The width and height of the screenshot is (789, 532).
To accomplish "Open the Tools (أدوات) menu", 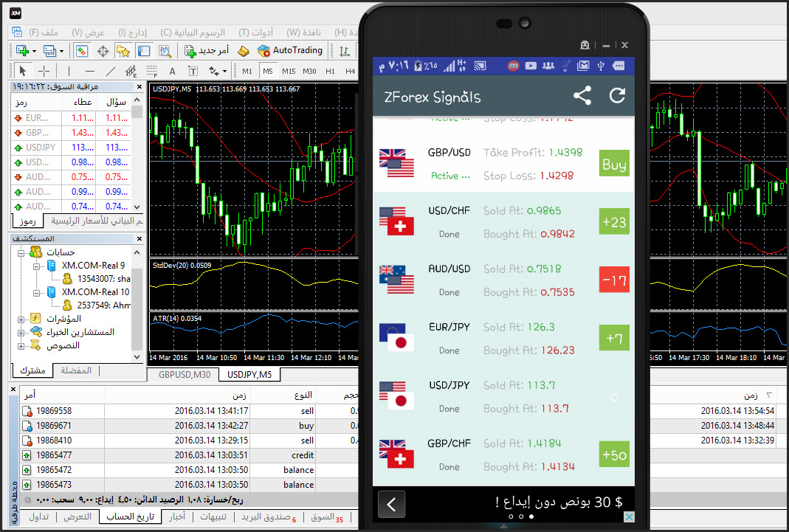I will (x=255, y=32).
